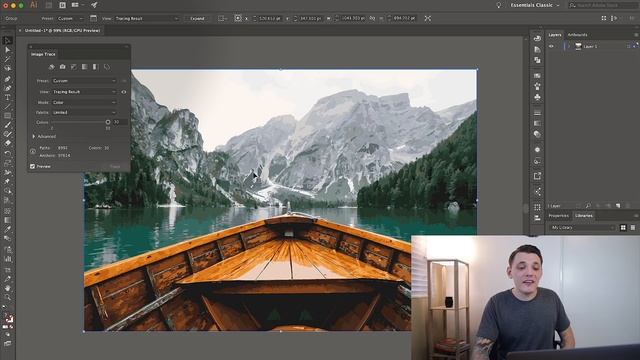
Task: Switch to the Layers tab
Action: click(x=554, y=35)
